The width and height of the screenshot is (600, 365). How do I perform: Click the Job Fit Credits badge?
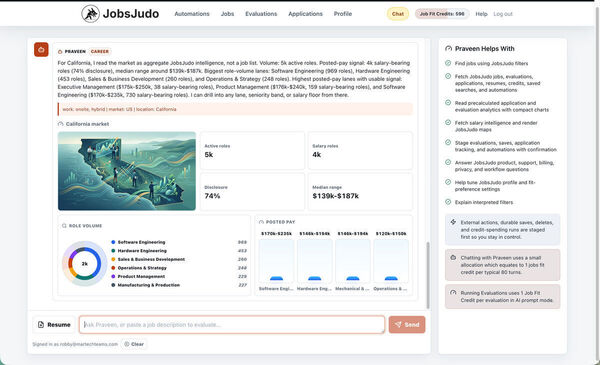(x=442, y=14)
